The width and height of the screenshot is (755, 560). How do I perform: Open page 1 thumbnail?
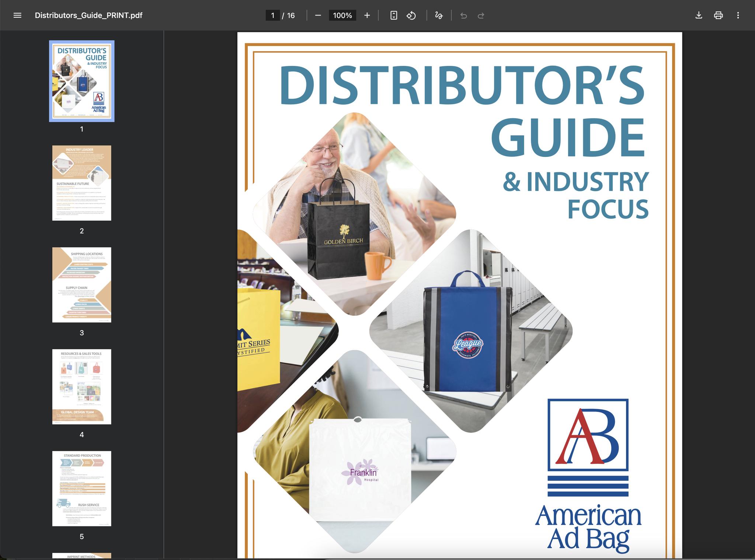pos(82,81)
